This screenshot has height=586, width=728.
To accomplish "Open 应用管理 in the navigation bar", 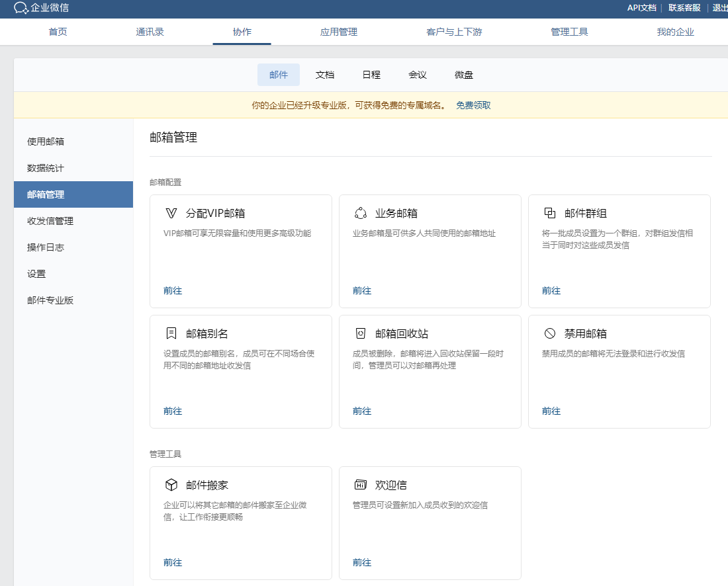I will click(x=339, y=32).
